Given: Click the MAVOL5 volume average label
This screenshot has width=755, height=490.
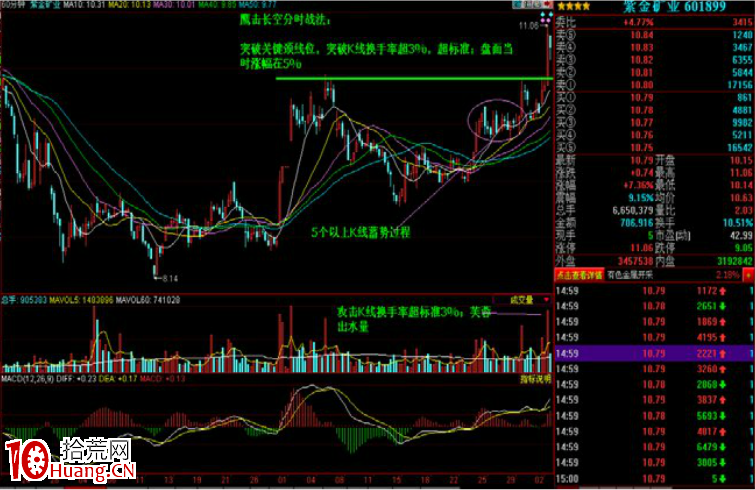Looking at the screenshot, I should tap(81, 300).
